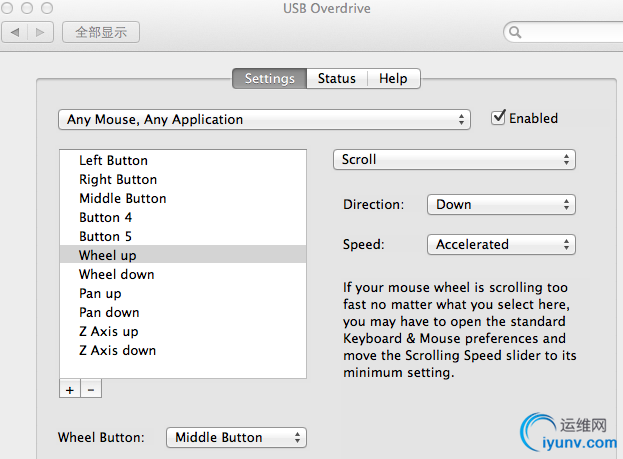This screenshot has width=623, height=459.
Task: Open the Speed dropdown set to Accelerated
Action: (x=501, y=244)
